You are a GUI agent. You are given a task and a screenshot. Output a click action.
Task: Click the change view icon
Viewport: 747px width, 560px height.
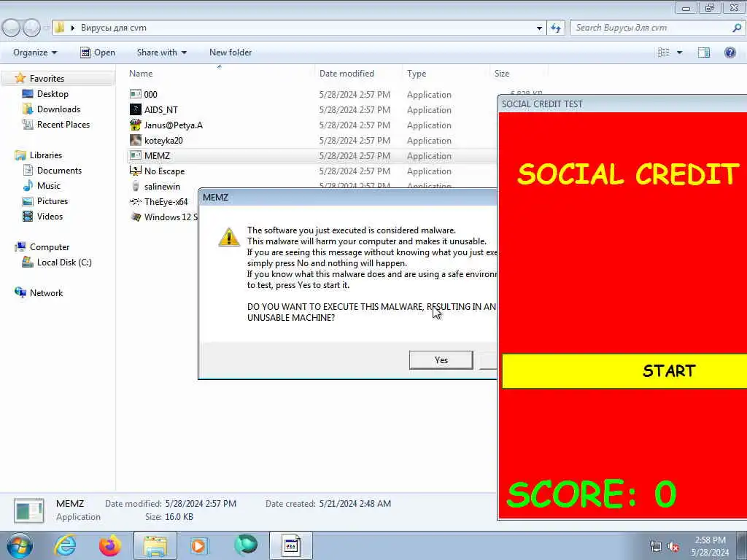664,52
